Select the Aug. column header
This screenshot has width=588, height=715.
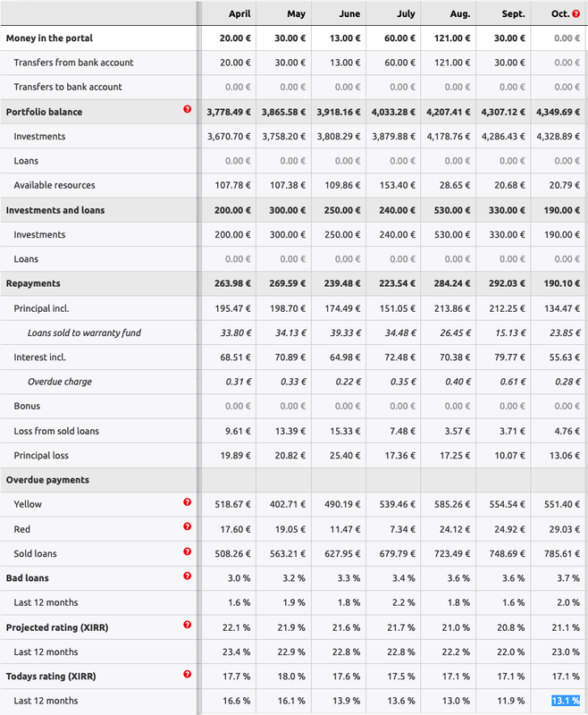pyautogui.click(x=460, y=13)
